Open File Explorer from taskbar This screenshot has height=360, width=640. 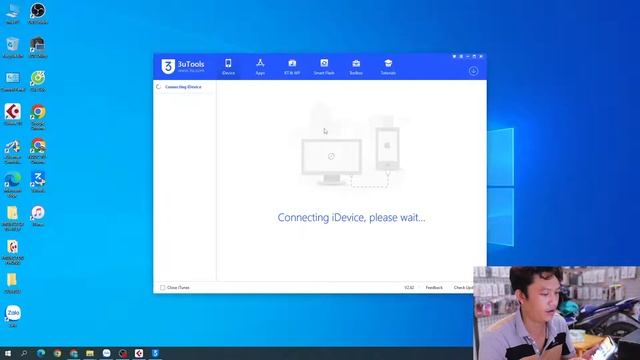tap(90, 353)
